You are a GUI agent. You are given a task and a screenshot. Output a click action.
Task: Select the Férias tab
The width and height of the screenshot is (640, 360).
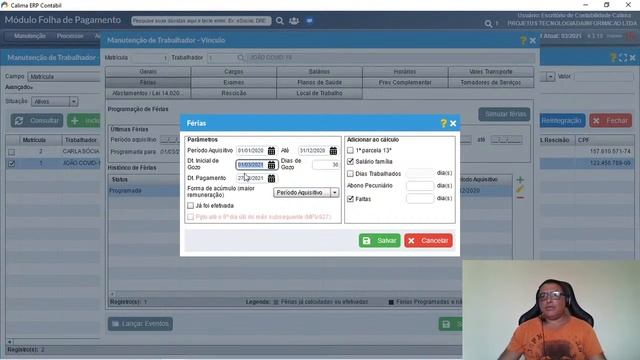[x=148, y=82]
